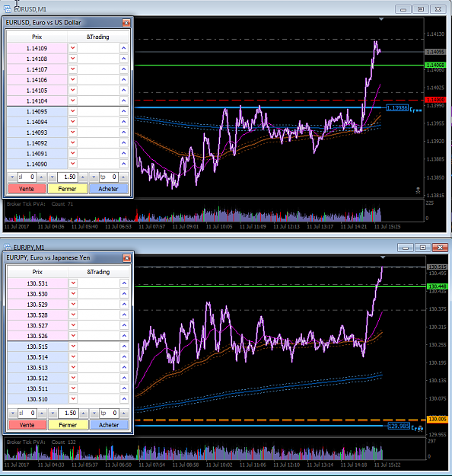
Task: Select the 1.13986 order label on EURUSD chart
Action: pyautogui.click(x=397, y=108)
